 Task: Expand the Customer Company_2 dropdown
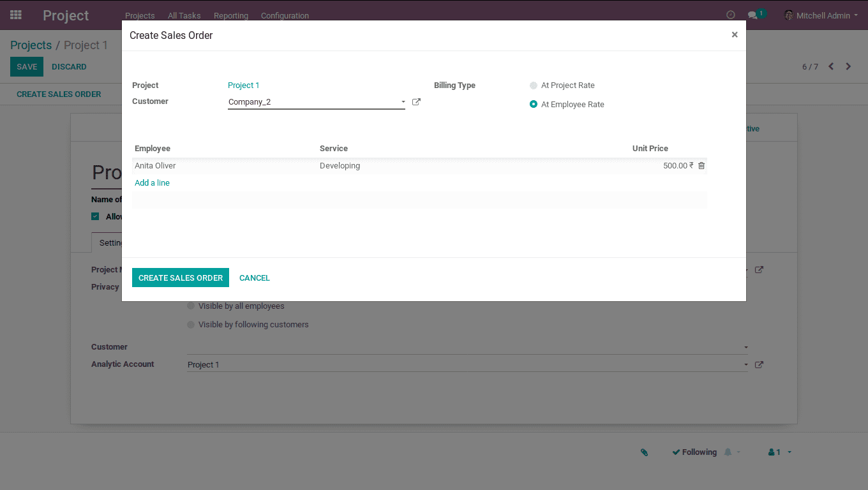click(x=403, y=102)
